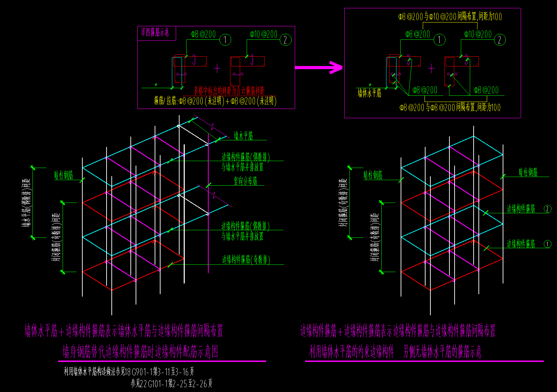Select yellow '墙体水平筋' label in grey-framed box

369,93
